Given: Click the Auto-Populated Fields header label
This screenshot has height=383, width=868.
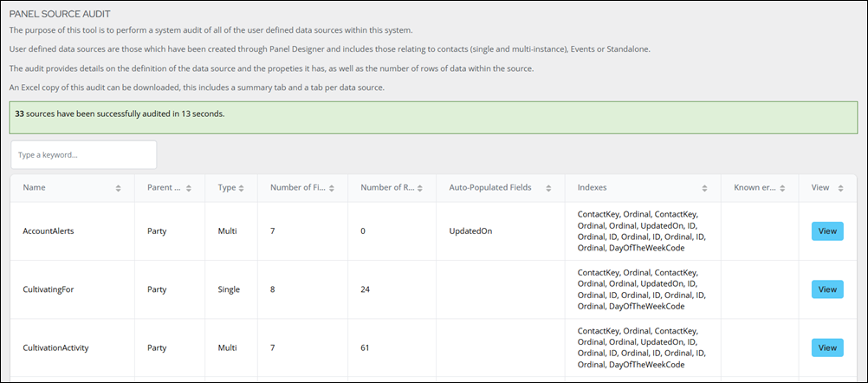Looking at the screenshot, I should (x=489, y=188).
